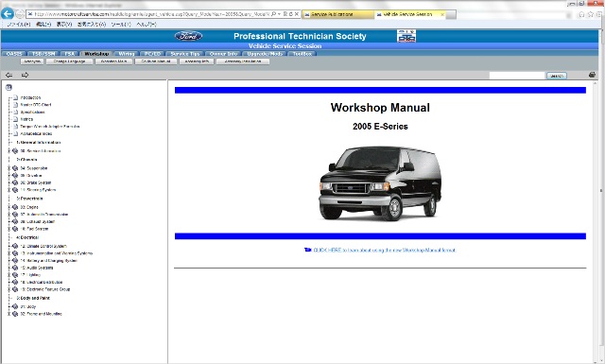The image size is (605, 364).
Task: Click the Search button
Action: [x=557, y=76]
